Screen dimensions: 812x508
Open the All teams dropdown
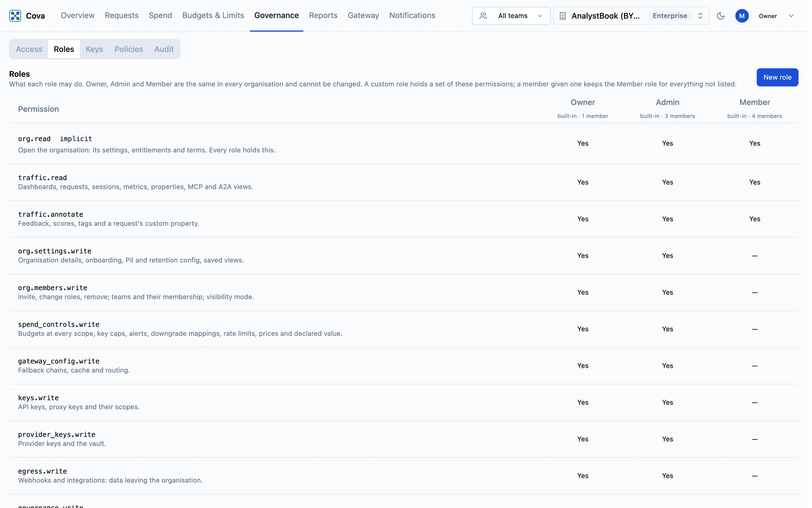point(511,16)
